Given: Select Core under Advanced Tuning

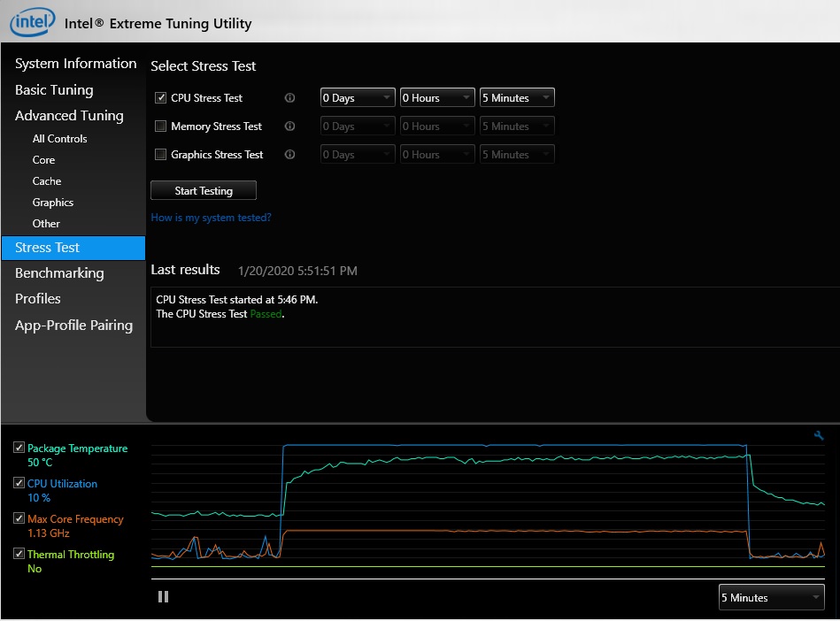Looking at the screenshot, I should [x=43, y=160].
